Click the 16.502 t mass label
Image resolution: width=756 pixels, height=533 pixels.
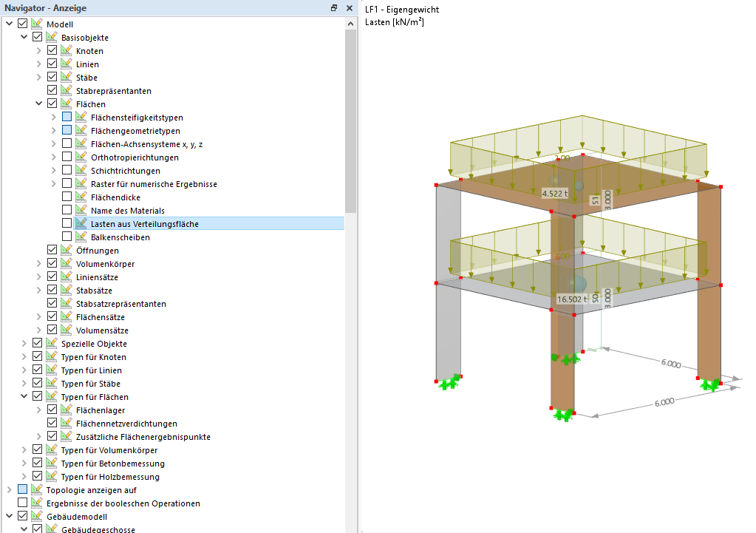pos(572,299)
